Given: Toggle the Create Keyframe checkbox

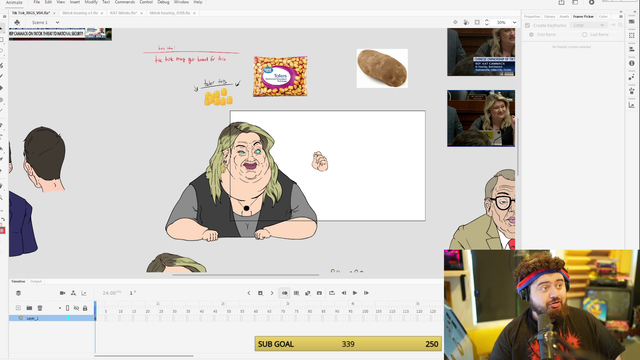Looking at the screenshot, I should pyautogui.click(x=527, y=25).
